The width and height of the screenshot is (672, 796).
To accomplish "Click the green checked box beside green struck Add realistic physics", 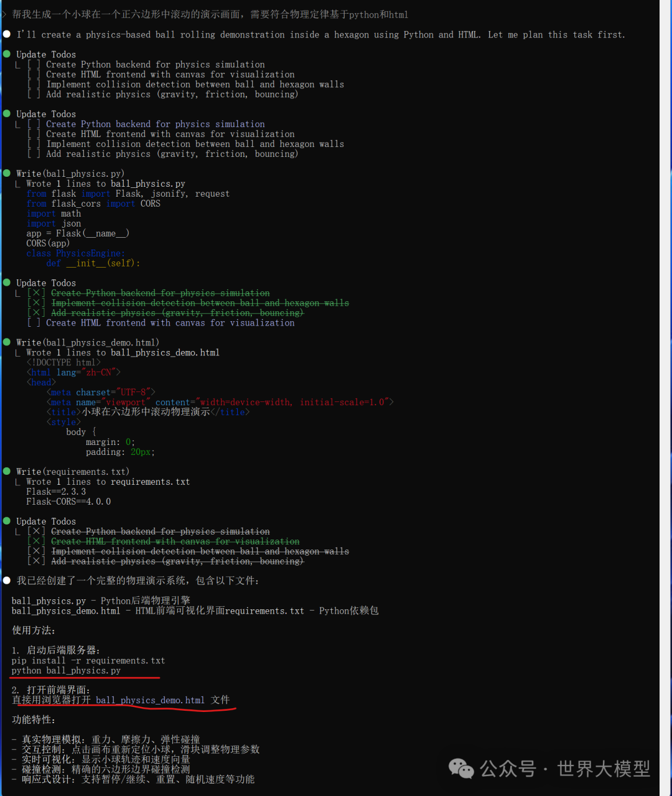I will pyautogui.click(x=36, y=312).
